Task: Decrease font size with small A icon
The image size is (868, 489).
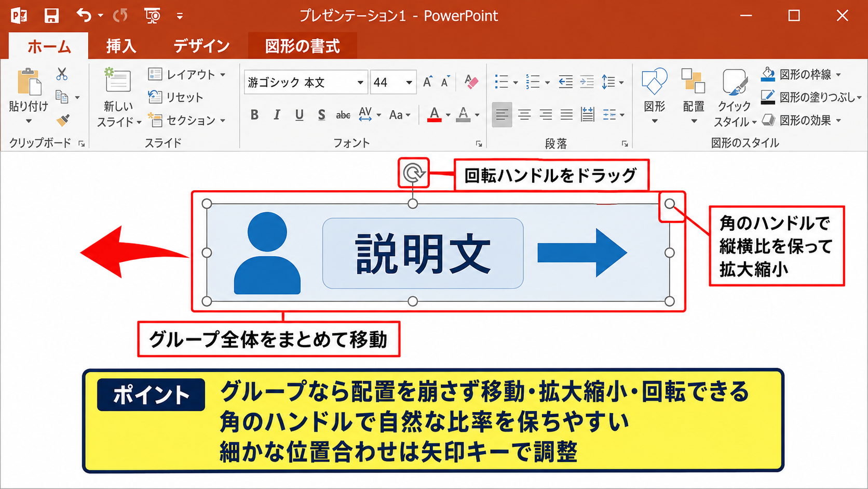Action: [445, 82]
